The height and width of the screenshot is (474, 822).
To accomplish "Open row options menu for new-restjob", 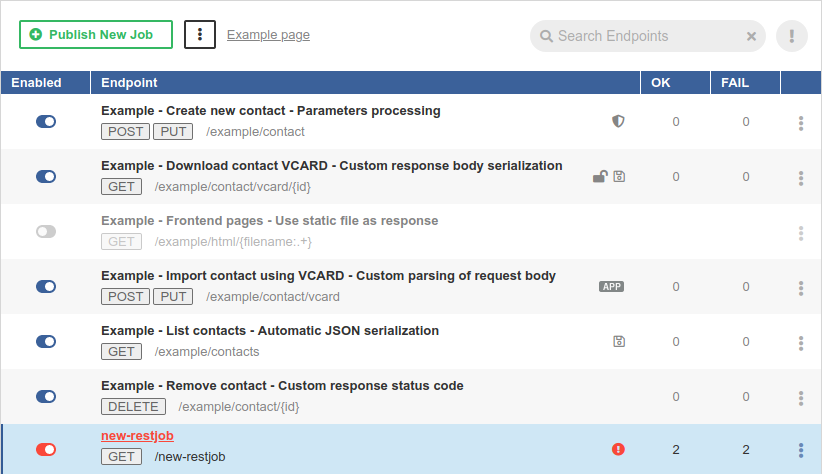I will (x=801, y=450).
